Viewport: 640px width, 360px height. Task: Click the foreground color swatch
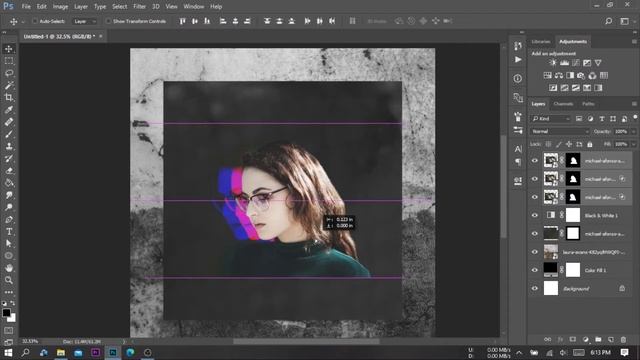pyautogui.click(x=6, y=313)
